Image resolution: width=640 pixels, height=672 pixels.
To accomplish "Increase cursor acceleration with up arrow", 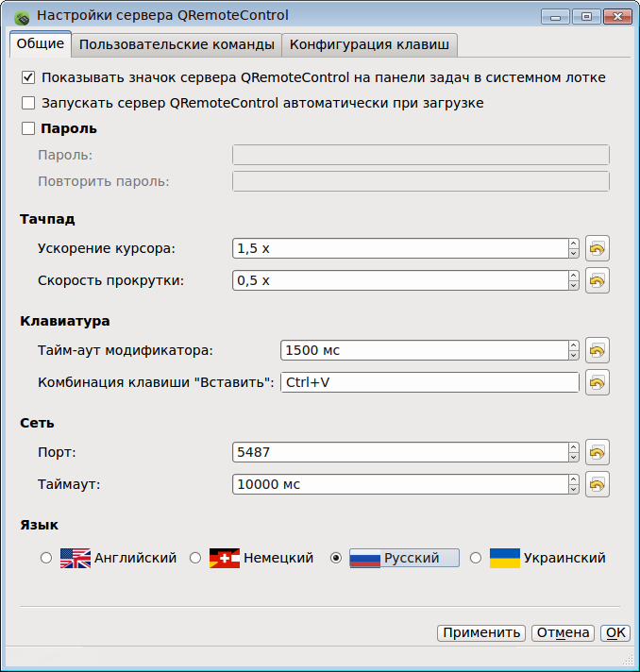I will pos(574,244).
